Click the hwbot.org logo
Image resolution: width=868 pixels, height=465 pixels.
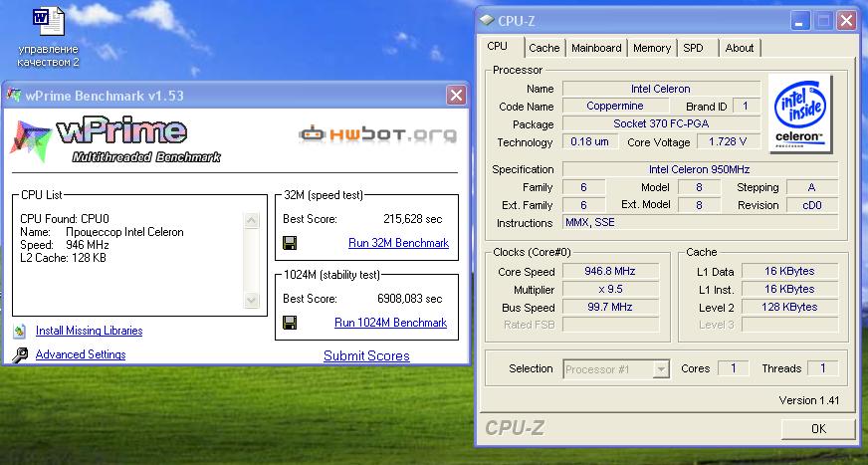click(x=377, y=134)
